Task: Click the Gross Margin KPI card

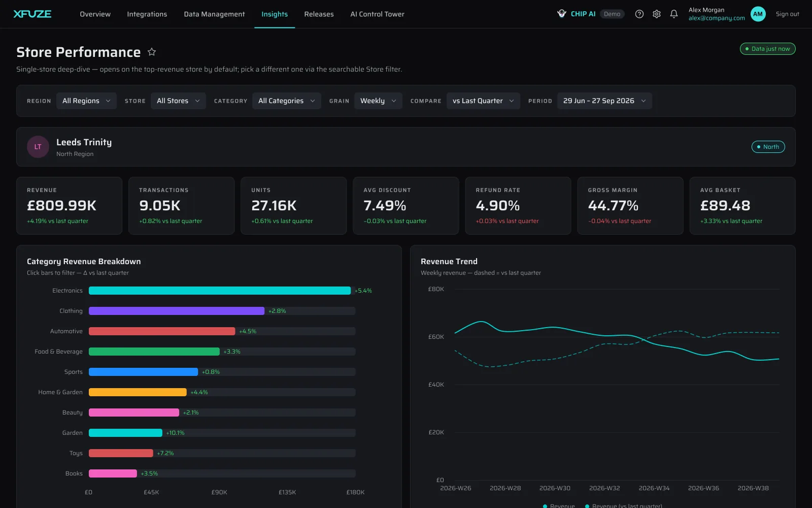Action: pyautogui.click(x=630, y=206)
